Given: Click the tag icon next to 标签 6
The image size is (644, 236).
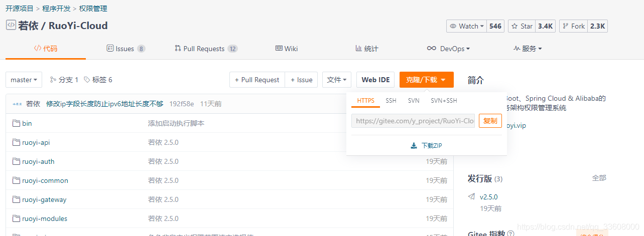Looking at the screenshot, I should (87, 80).
